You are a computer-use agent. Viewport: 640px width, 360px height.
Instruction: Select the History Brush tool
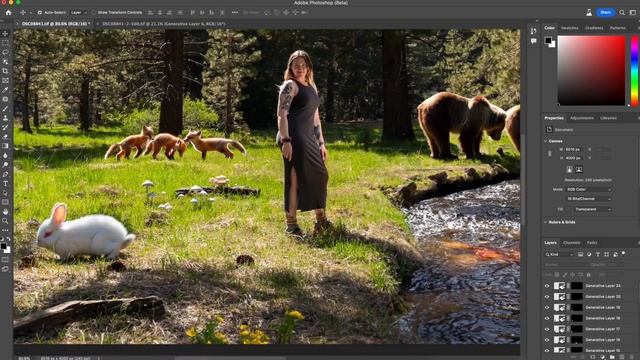click(x=5, y=127)
